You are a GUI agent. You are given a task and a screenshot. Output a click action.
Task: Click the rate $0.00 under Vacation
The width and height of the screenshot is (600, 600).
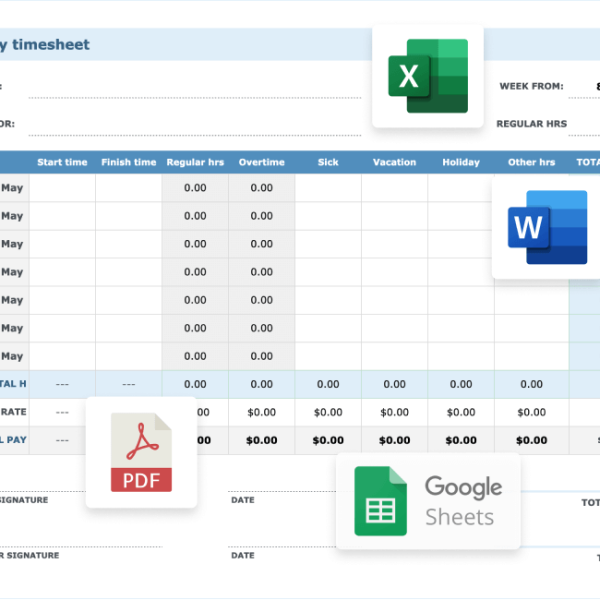(395, 412)
